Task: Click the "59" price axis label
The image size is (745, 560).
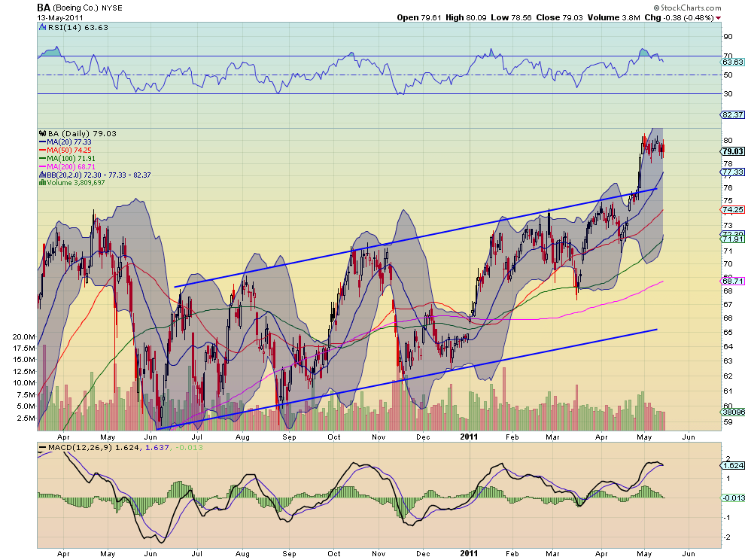Action: tap(728, 422)
